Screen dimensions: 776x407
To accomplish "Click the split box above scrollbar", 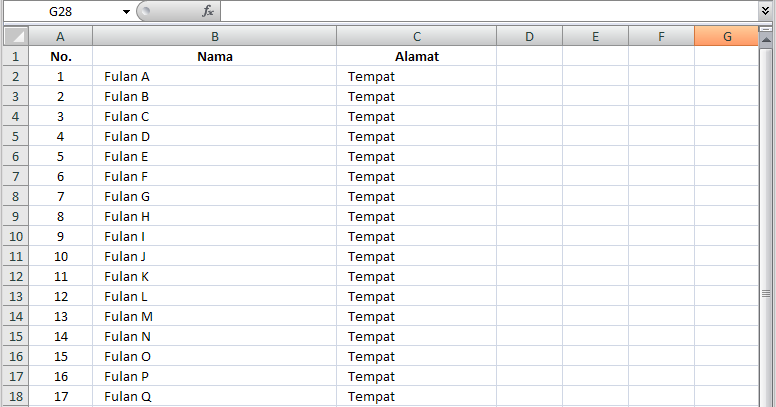I will (x=766, y=29).
